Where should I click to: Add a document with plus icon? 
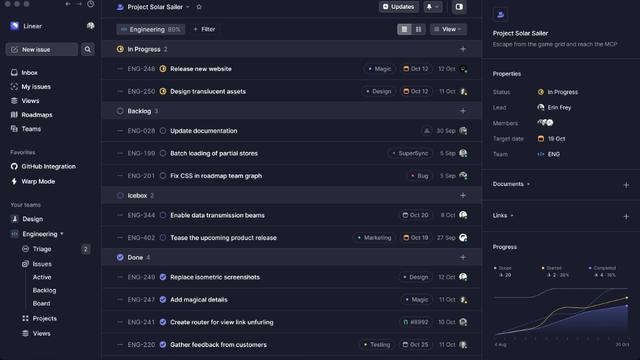[x=626, y=185]
